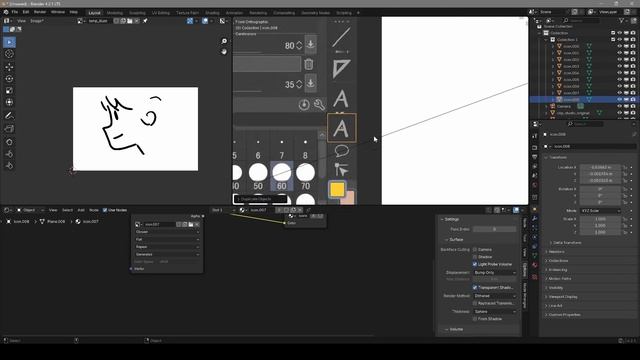Open the World properties tab
Image resolution: width=640 pixels, height=360 pixels.
coord(535,185)
